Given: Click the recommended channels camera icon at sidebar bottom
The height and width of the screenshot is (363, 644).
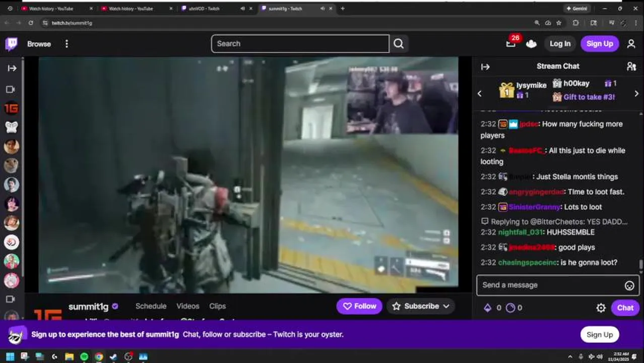Looking at the screenshot, I should [10, 299].
